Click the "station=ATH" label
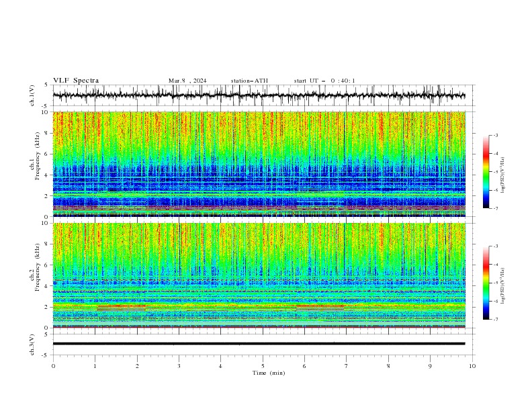This screenshot has width=532, height=411. pos(249,81)
